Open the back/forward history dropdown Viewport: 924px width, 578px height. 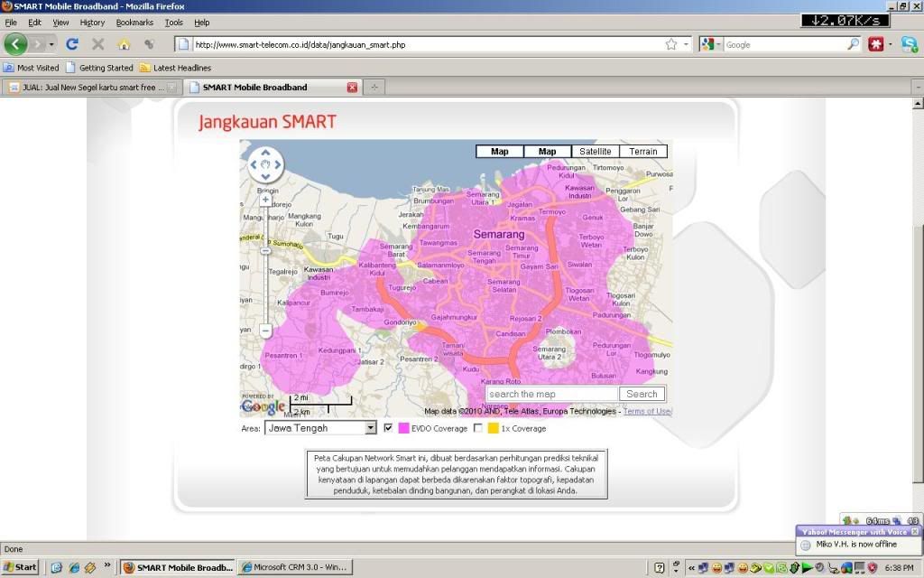51,45
